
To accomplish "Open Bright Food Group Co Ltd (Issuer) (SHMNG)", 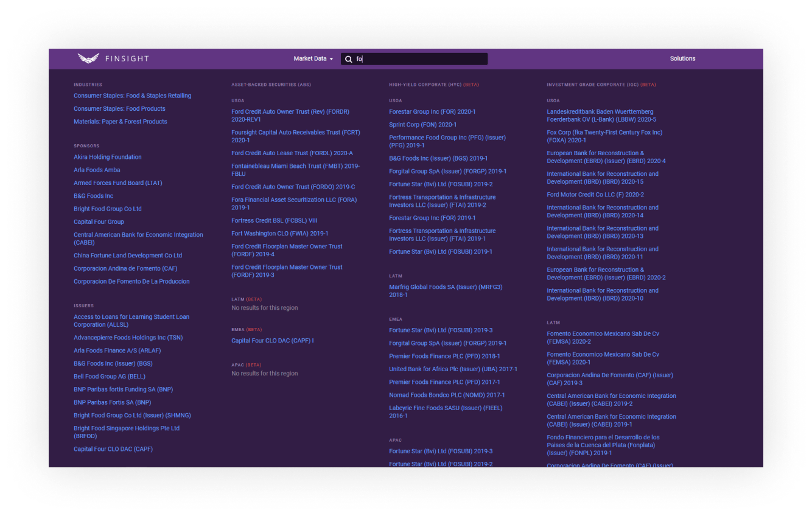I will click(132, 415).
